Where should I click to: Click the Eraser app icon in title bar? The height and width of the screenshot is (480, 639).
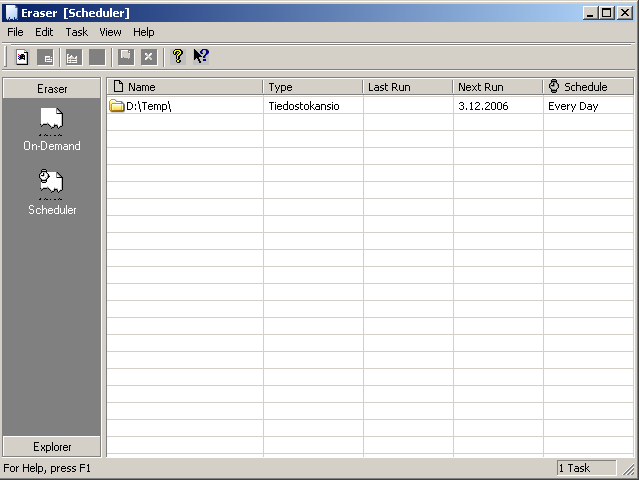(11, 13)
